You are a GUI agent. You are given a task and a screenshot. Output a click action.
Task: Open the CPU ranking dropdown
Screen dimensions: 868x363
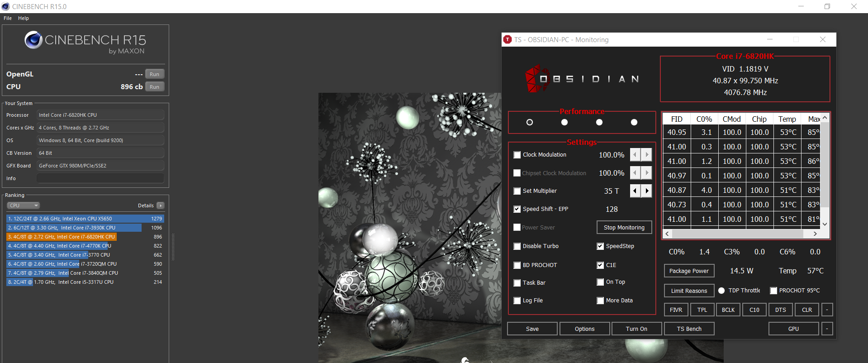[23, 205]
